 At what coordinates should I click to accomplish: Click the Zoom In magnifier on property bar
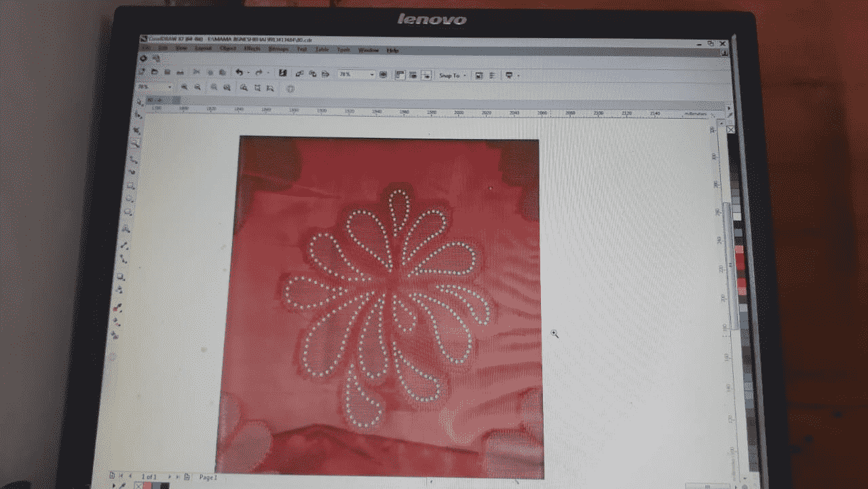point(184,88)
